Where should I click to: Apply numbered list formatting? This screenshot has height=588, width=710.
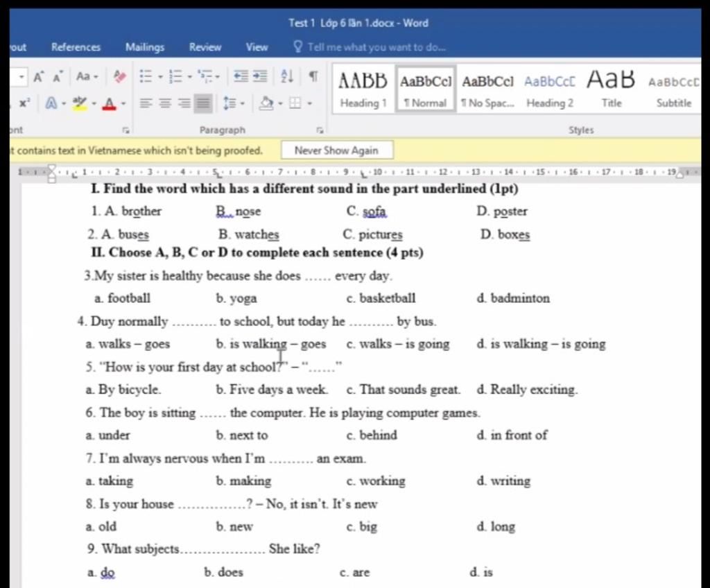tap(175, 76)
